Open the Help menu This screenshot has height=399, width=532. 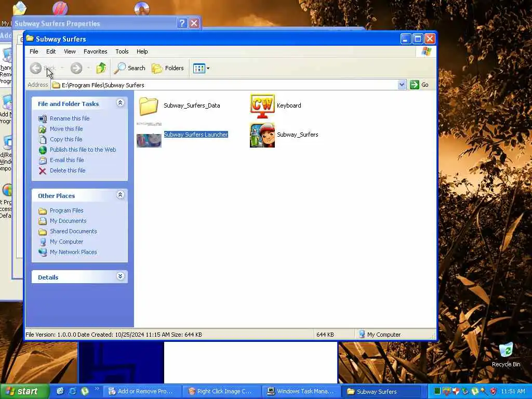pyautogui.click(x=142, y=51)
